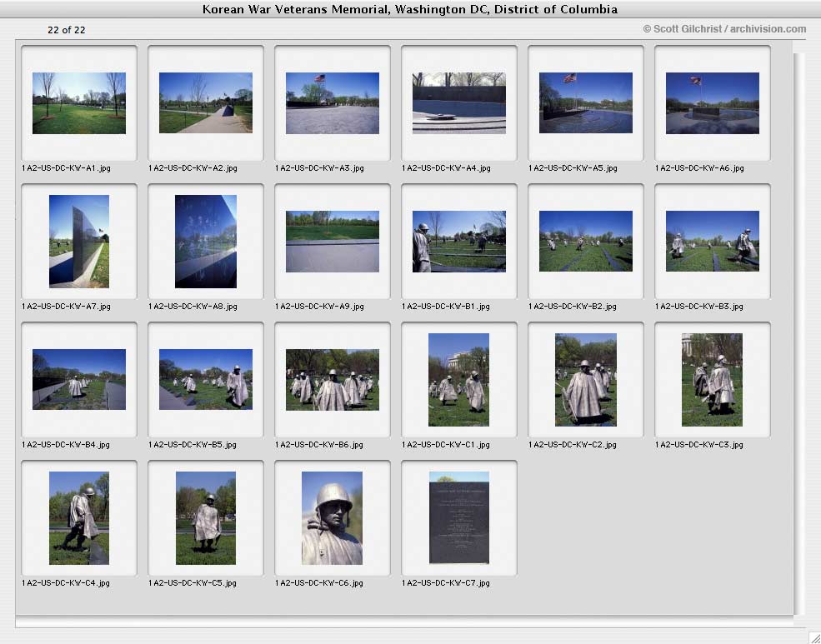
Task: Select thumbnail 1A2-US-DC-KW-A5.jpg
Action: [x=586, y=103]
